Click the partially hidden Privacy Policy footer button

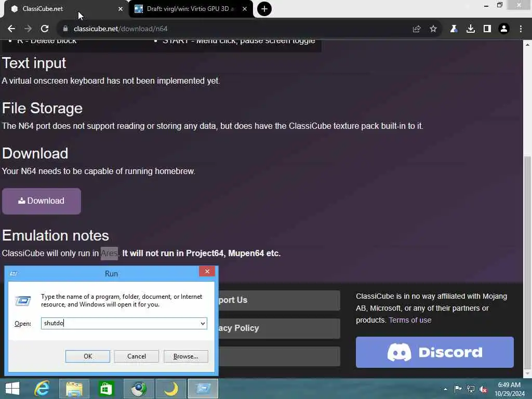click(279, 328)
